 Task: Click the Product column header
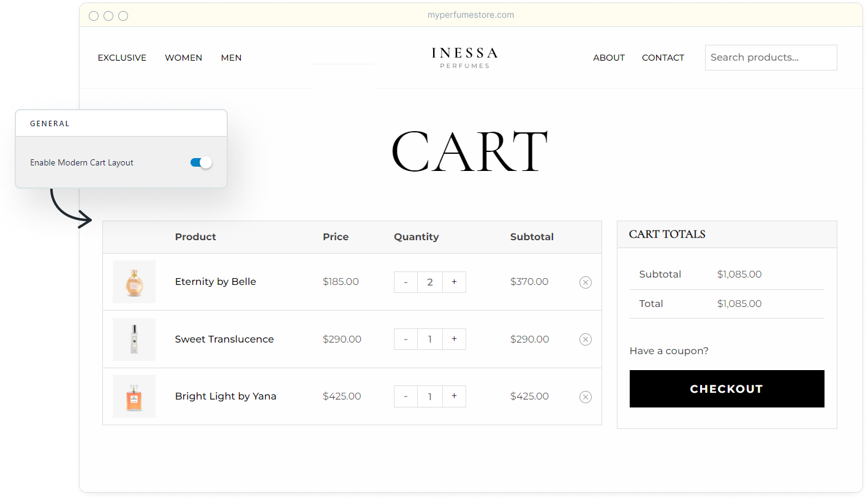point(195,237)
